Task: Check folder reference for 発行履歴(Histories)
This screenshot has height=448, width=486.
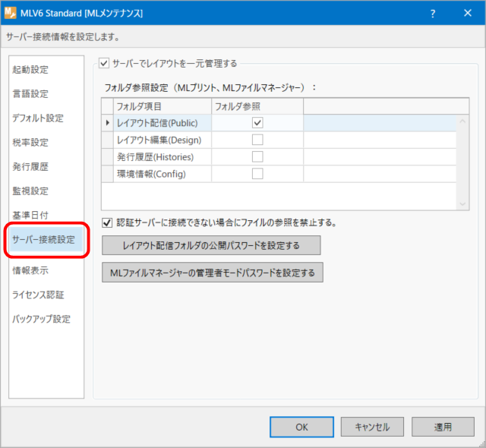Action: 257,156
